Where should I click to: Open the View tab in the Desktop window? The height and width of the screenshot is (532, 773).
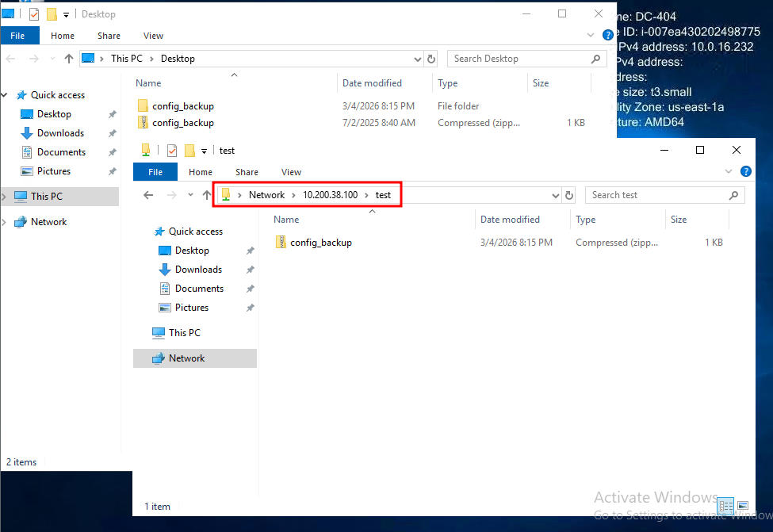tap(153, 36)
